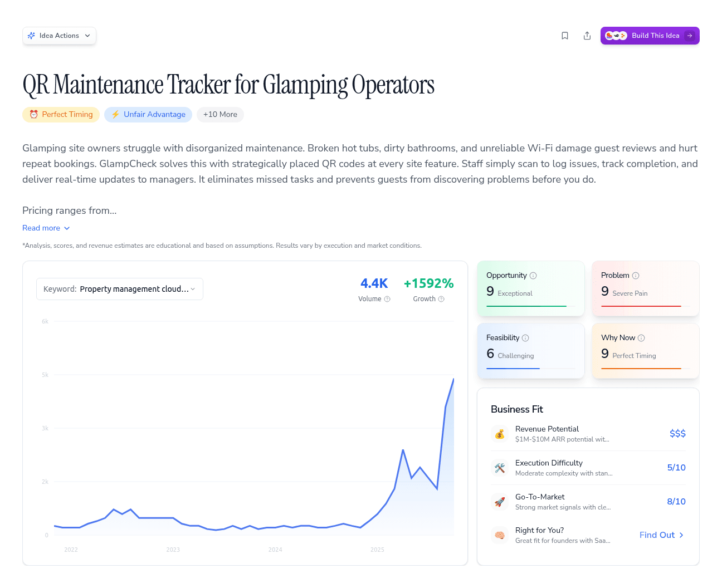Click the info icon next to Why Now
722x588 pixels.
pyautogui.click(x=641, y=337)
